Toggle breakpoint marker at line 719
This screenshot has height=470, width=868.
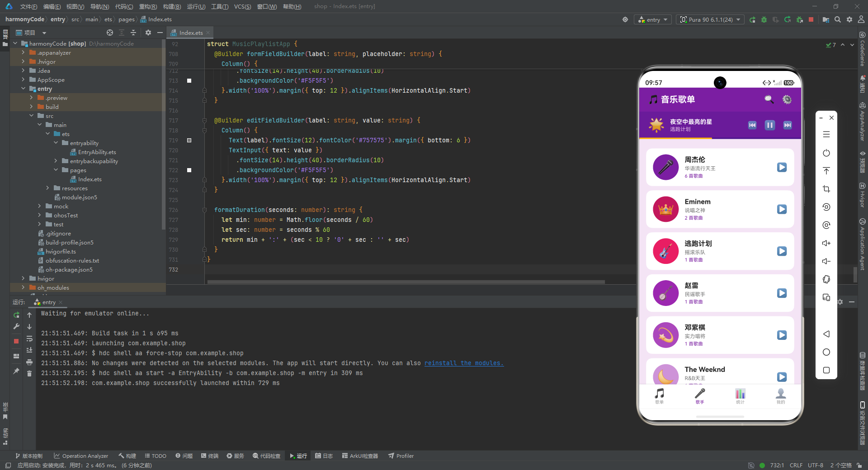tap(189, 140)
